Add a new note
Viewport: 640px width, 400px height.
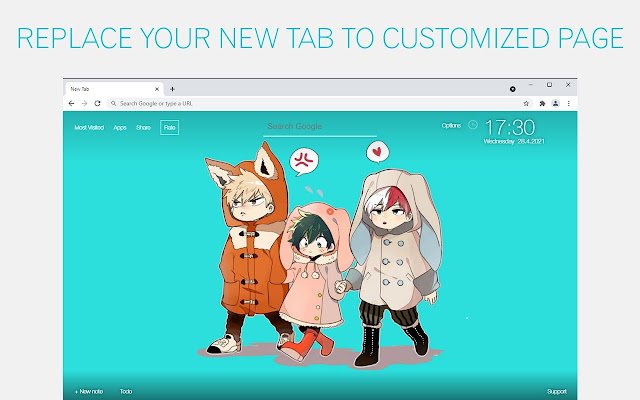(x=89, y=391)
